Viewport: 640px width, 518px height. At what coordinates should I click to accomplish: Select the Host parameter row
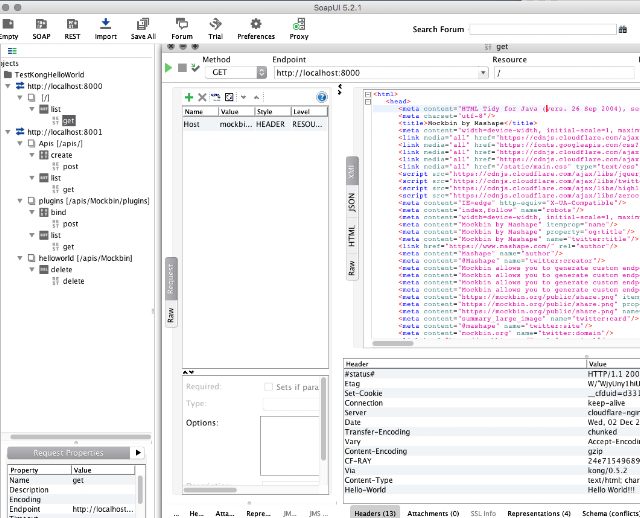pyautogui.click(x=255, y=124)
